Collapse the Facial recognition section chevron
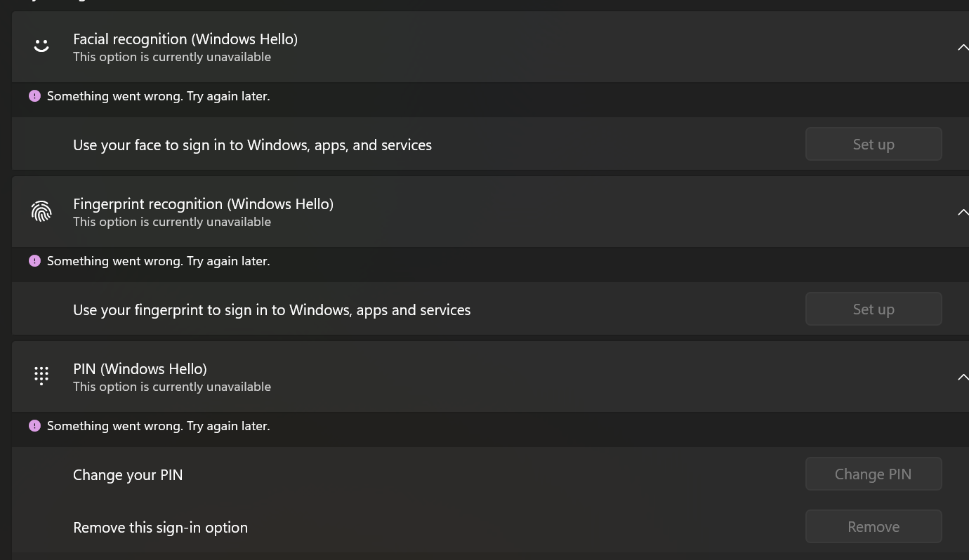969x560 pixels. [x=963, y=47]
